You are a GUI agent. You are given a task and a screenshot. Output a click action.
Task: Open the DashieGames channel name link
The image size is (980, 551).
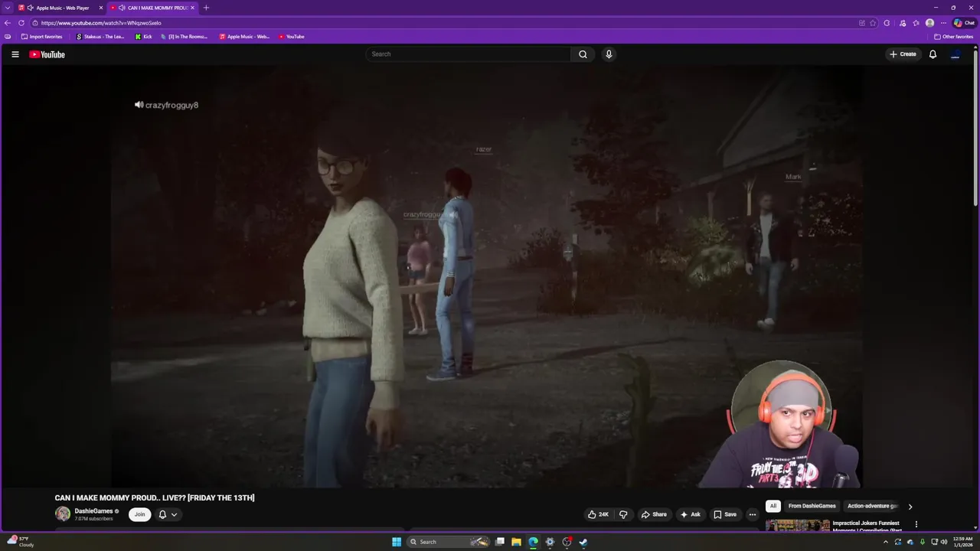click(93, 511)
